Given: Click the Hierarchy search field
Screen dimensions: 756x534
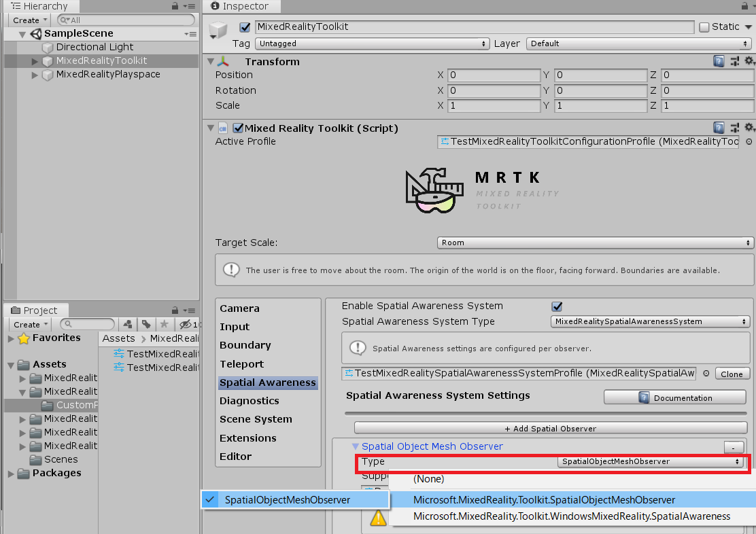Looking at the screenshot, I should [x=126, y=20].
